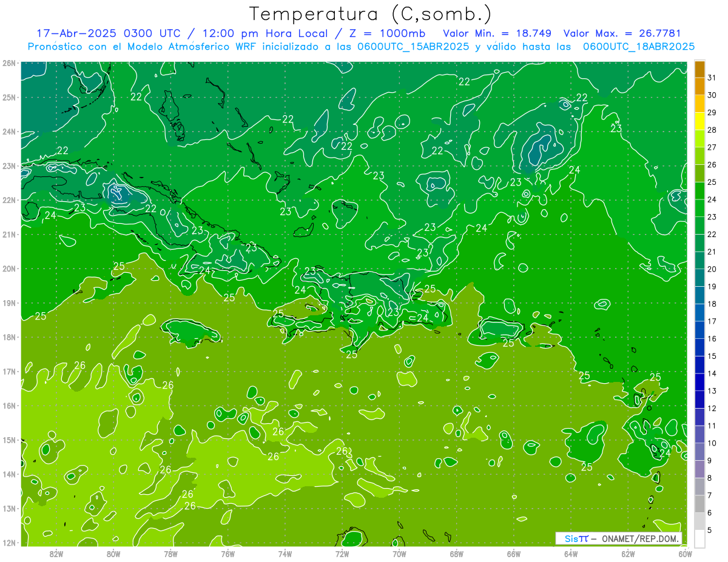Click the "Temperatura (C,somb.)" chart title
Image resolution: width=728 pixels, height=562 pixels.
click(x=371, y=15)
